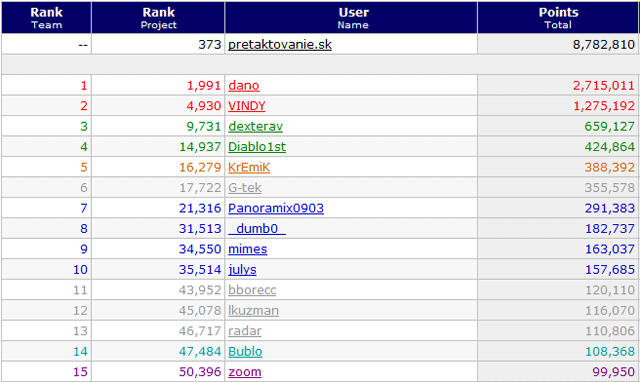Select _dumb0_'s points 182,737
The image size is (640, 382).
click(x=610, y=229)
